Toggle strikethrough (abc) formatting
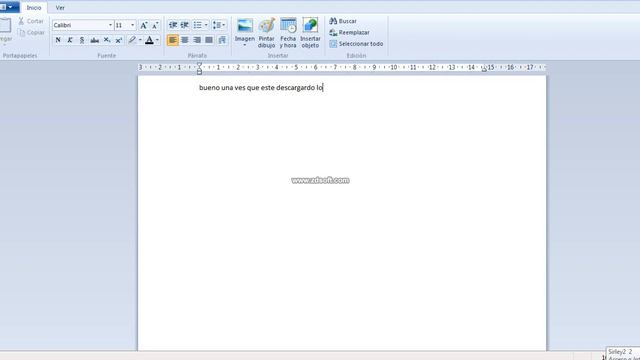Viewport: 640px width, 360px height. pyautogui.click(x=95, y=40)
